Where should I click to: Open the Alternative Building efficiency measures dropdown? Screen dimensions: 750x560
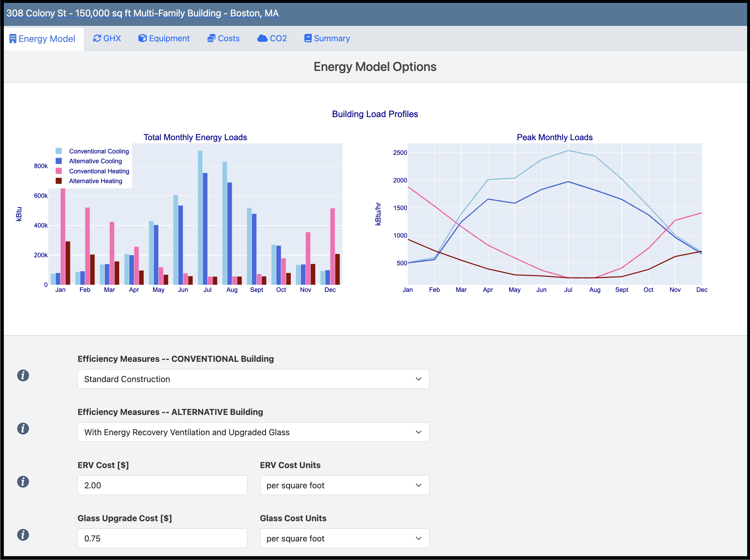(253, 432)
